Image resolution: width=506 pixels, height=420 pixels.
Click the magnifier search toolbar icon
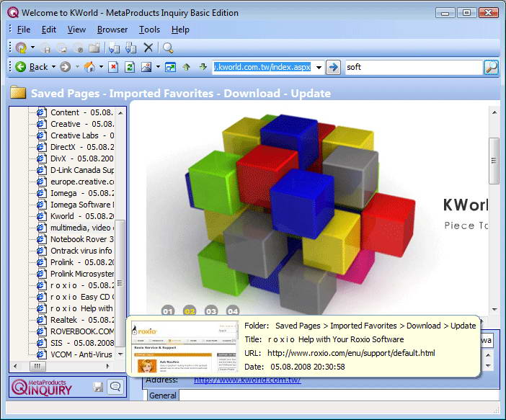[x=168, y=48]
